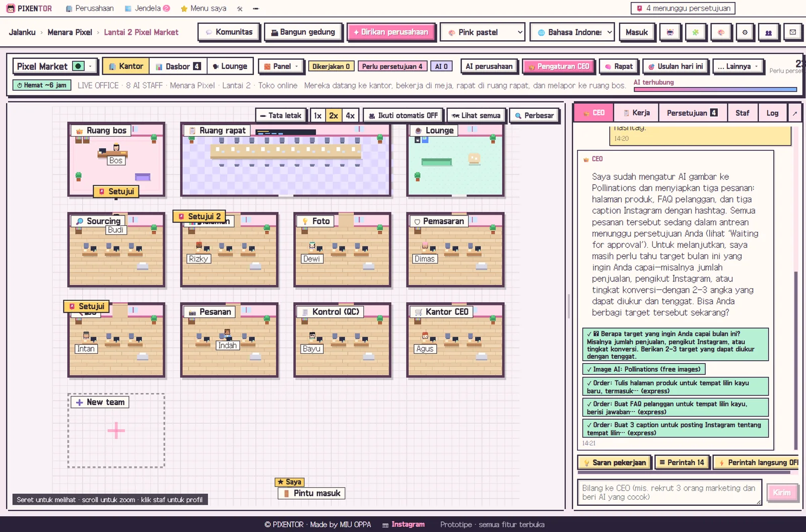Screen dimensions: 806x532
Task: Open the Pink pastel theme dropdown
Action: click(483, 32)
